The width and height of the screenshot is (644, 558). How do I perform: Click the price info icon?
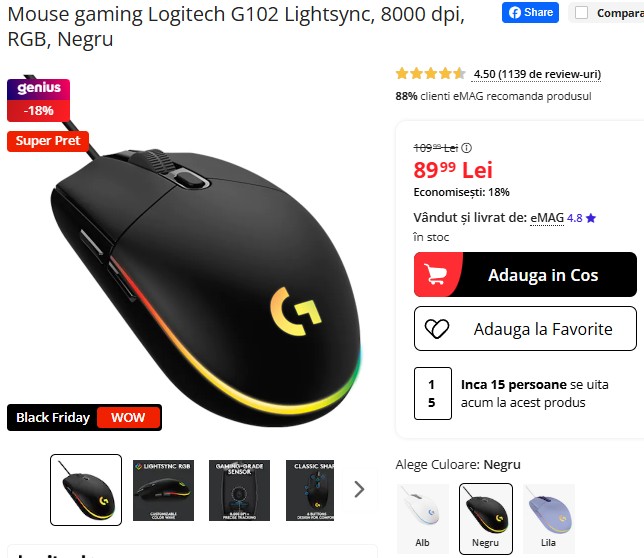click(466, 147)
